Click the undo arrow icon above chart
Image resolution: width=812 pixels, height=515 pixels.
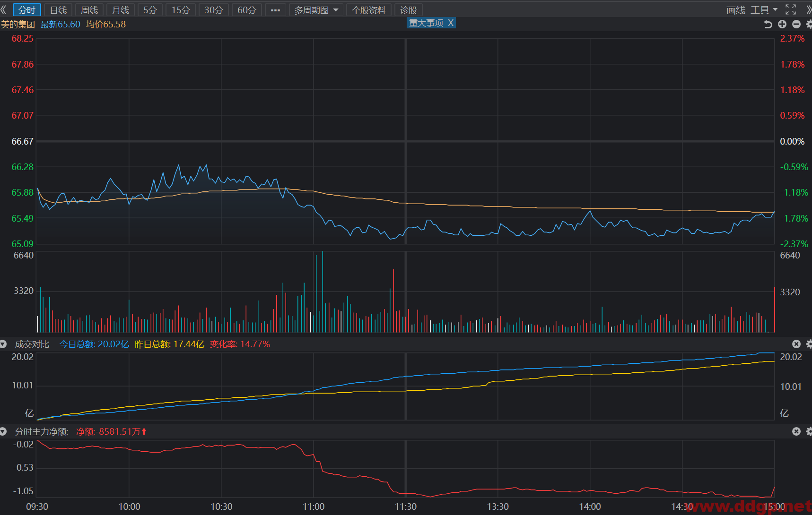(x=768, y=24)
